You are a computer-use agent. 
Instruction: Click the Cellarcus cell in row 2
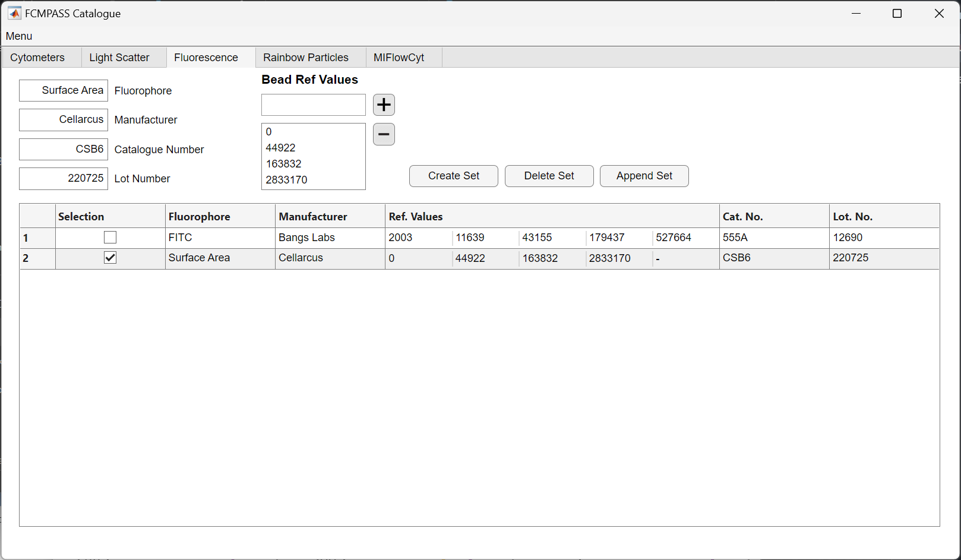pyautogui.click(x=330, y=258)
